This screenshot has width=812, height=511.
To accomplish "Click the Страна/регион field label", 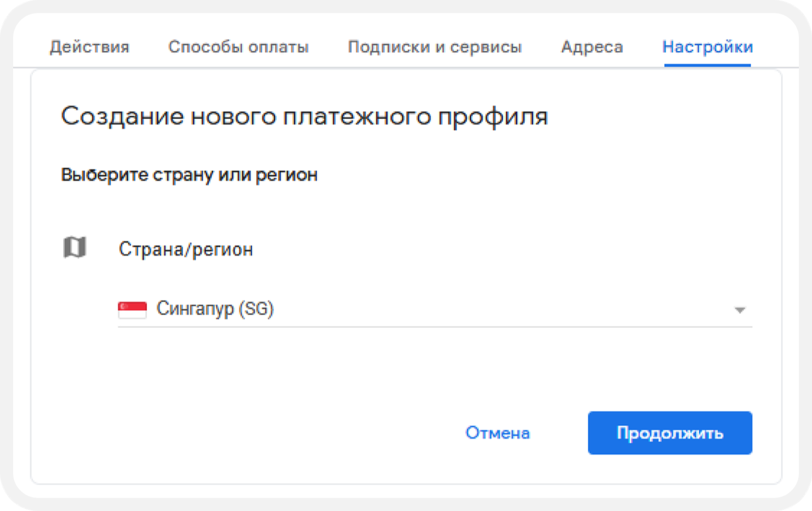I will click(x=186, y=249).
